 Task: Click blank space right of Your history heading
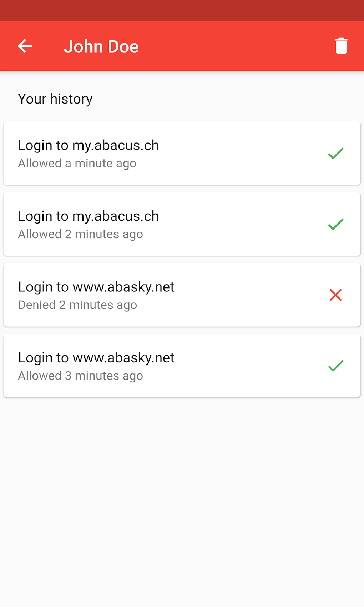click(228, 99)
